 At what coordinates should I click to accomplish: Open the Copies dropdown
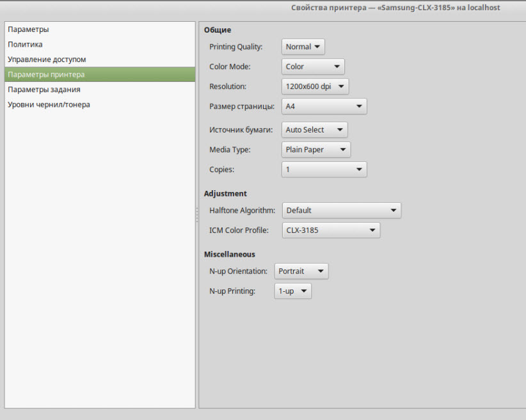click(324, 170)
